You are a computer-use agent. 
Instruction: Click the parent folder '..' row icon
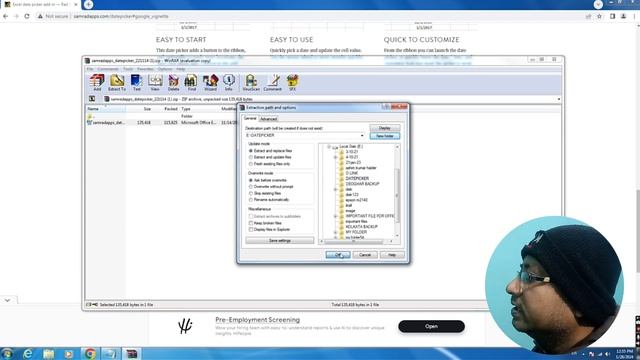click(x=89, y=117)
